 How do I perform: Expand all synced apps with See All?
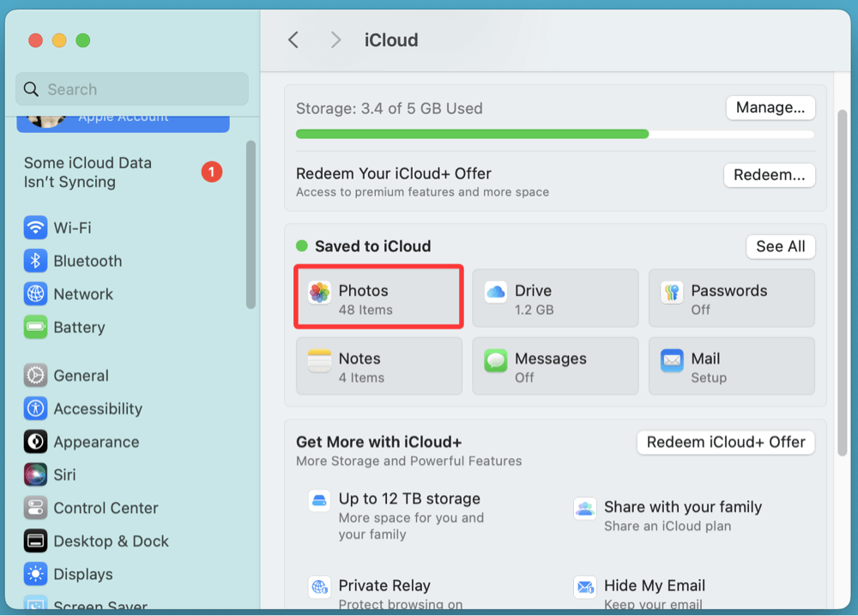[x=780, y=246]
